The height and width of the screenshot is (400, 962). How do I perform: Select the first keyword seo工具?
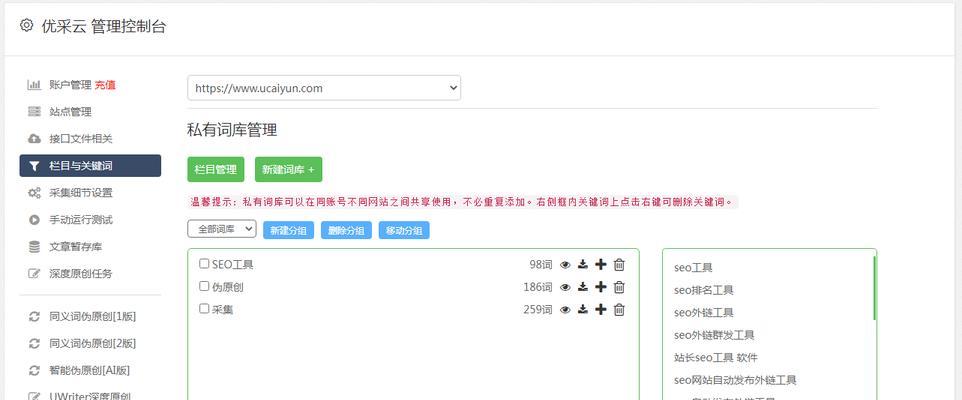693,267
